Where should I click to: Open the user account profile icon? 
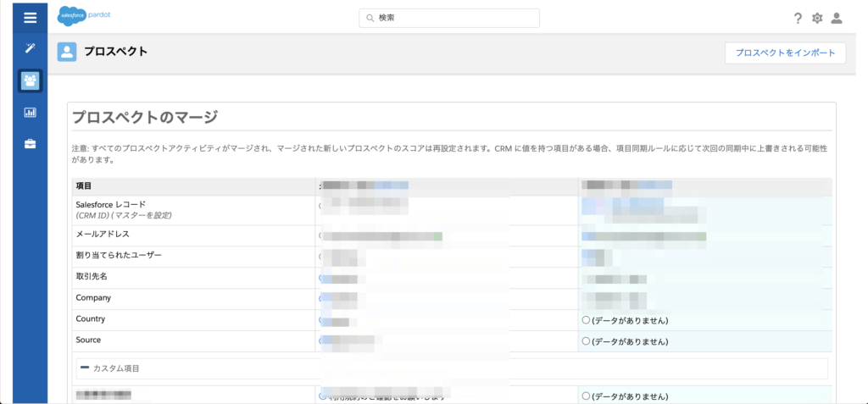837,19
